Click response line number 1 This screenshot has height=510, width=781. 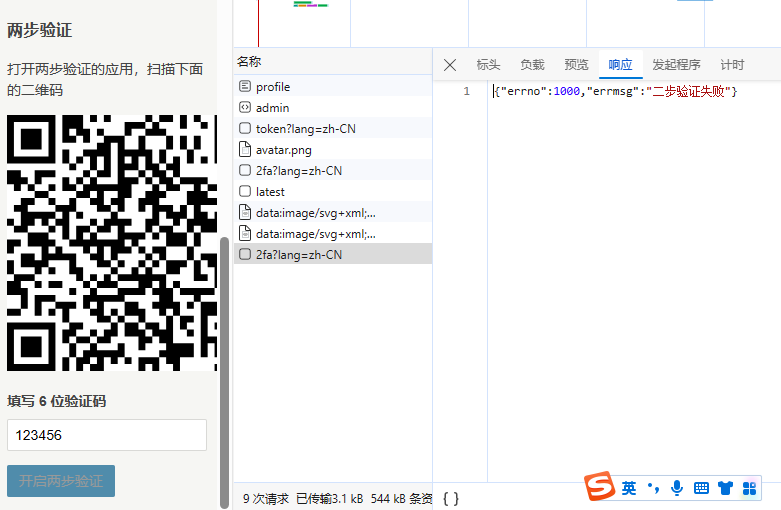tap(467, 91)
